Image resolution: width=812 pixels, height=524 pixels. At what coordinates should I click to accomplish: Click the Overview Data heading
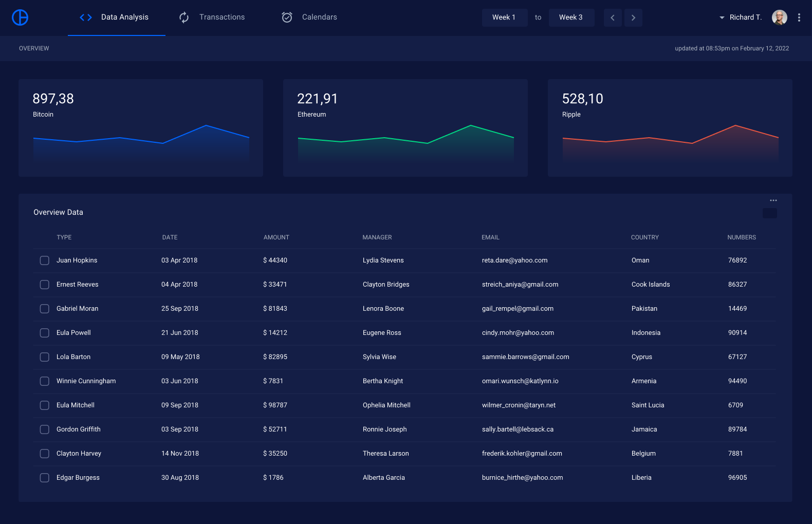click(x=58, y=212)
